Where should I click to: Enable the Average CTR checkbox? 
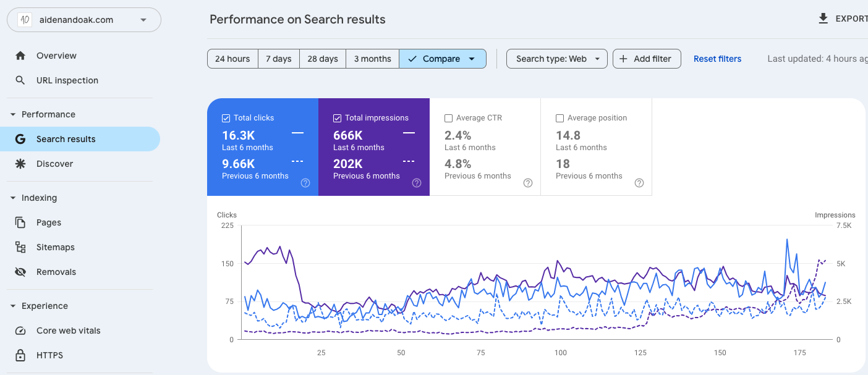tap(448, 118)
